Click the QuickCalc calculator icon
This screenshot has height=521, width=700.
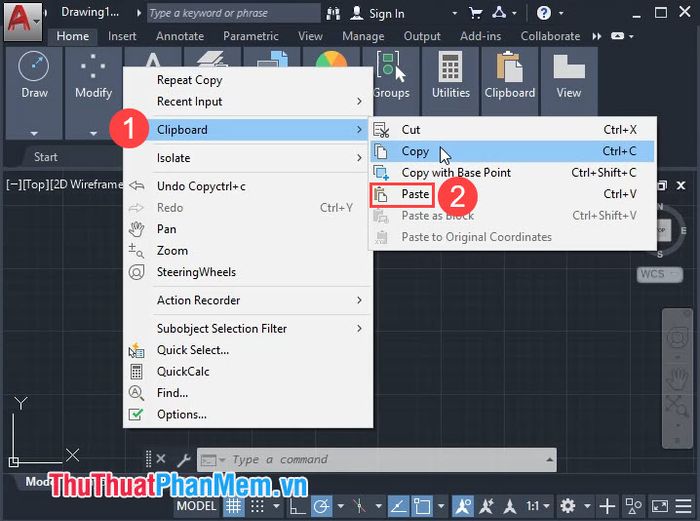136,371
